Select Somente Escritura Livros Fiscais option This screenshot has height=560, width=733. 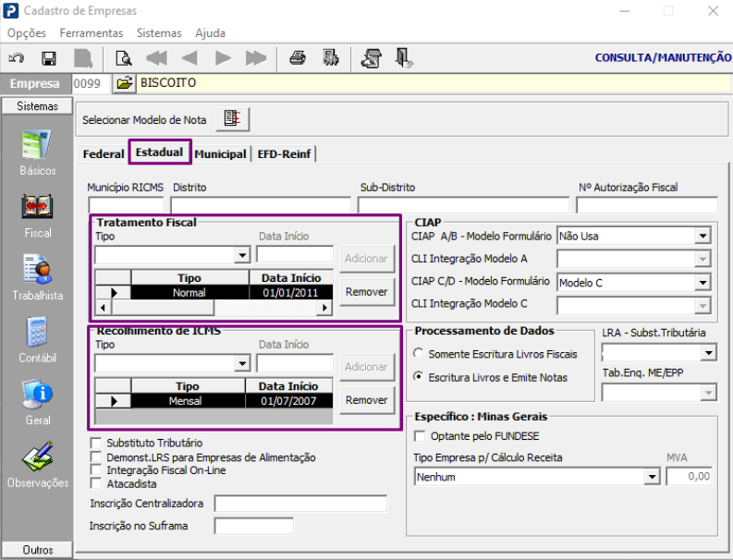click(x=420, y=354)
